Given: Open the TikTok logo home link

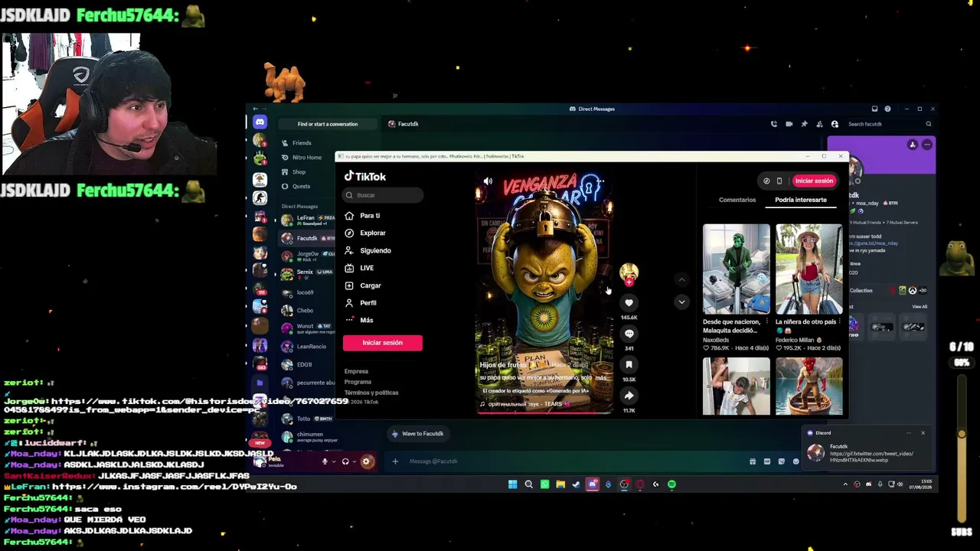Looking at the screenshot, I should [x=365, y=176].
